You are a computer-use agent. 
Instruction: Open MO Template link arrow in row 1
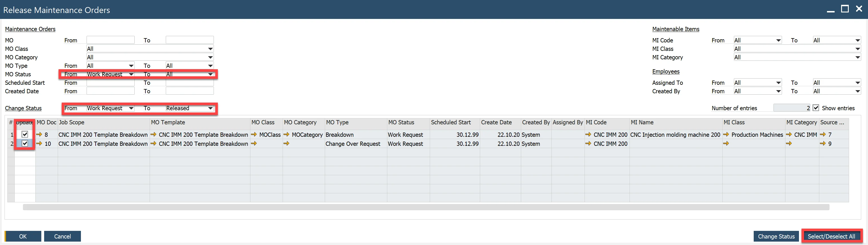154,135
